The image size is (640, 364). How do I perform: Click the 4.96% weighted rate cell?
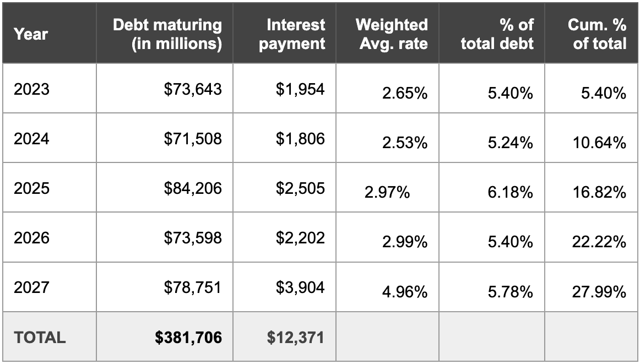tap(405, 292)
